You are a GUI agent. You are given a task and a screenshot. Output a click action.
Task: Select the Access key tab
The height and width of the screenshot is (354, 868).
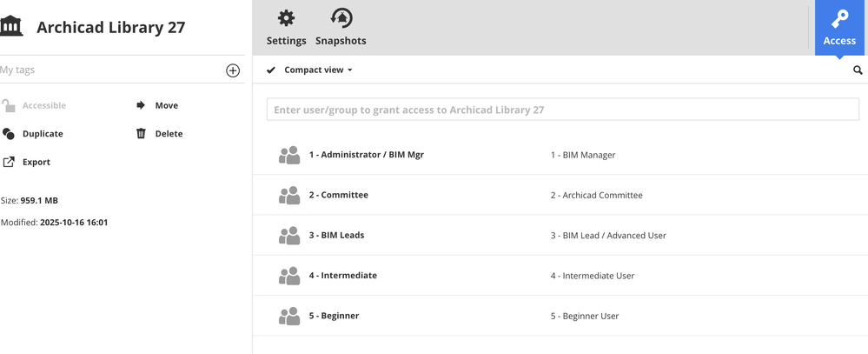pos(840,28)
